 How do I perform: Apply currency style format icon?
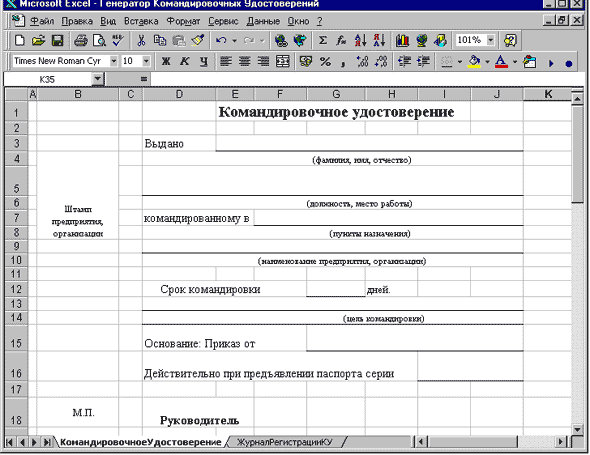(306, 61)
